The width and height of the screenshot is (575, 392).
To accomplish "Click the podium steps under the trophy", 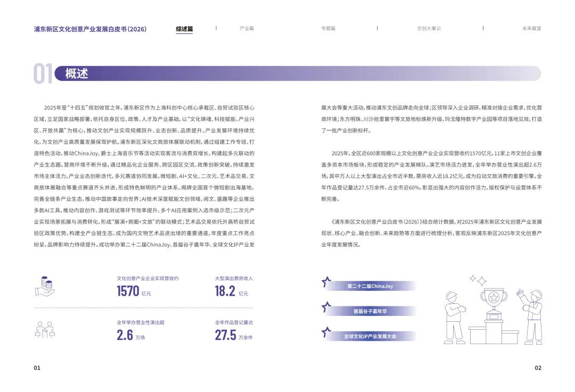I will [494, 332].
